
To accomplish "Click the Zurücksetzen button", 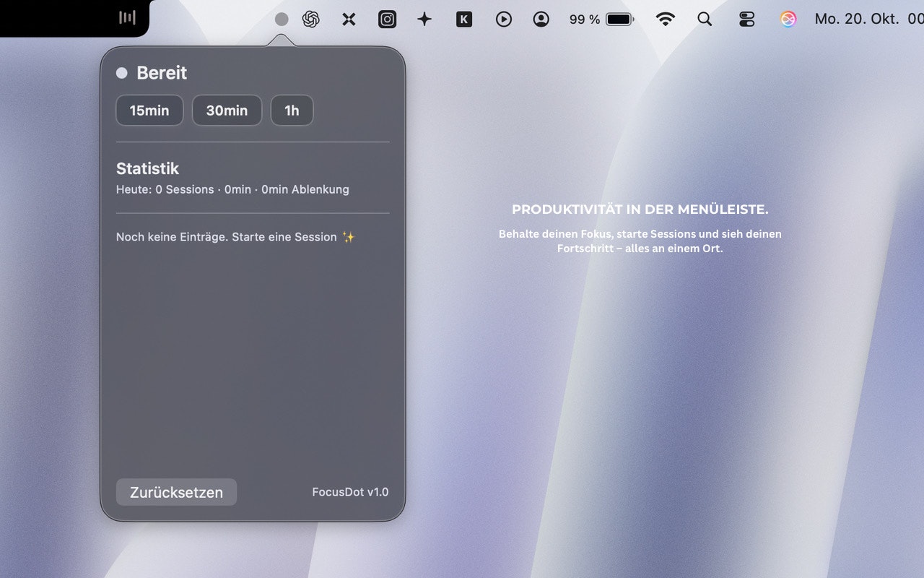I will coord(176,492).
